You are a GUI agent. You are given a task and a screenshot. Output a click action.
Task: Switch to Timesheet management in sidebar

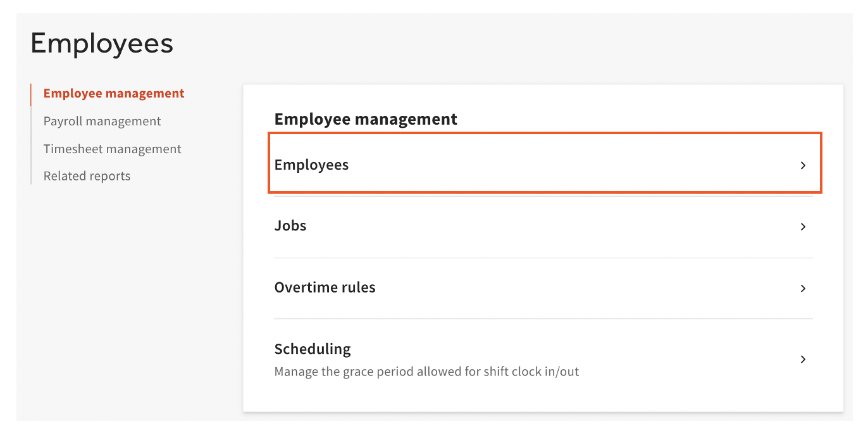(112, 149)
